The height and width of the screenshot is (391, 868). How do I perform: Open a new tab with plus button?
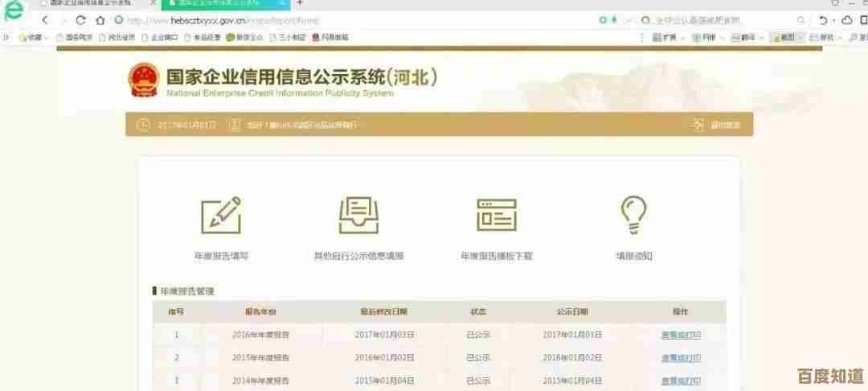pyautogui.click(x=300, y=2)
